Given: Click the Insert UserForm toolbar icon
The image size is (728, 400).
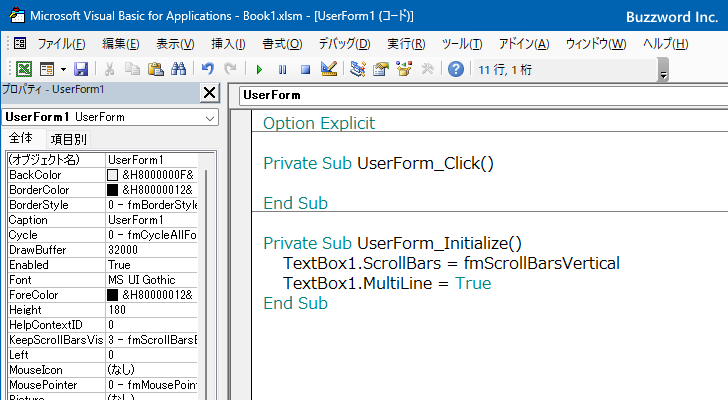Looking at the screenshot, I should [x=47, y=69].
